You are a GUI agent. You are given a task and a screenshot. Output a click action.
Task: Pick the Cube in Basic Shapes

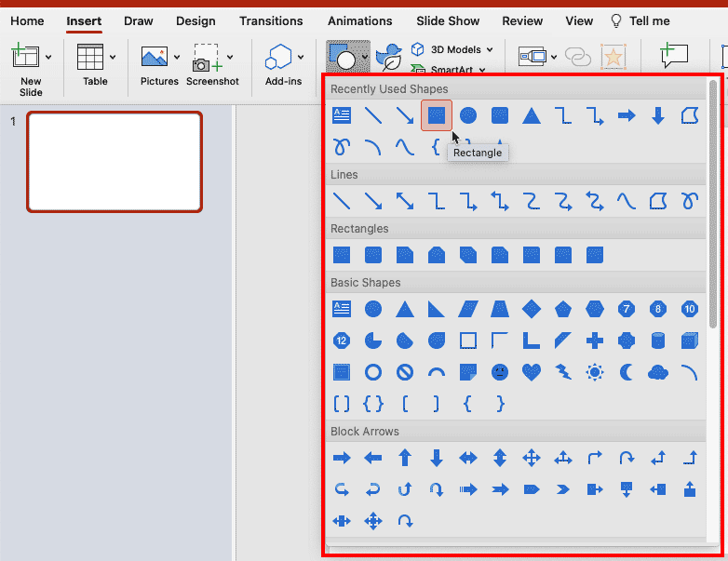(690, 341)
